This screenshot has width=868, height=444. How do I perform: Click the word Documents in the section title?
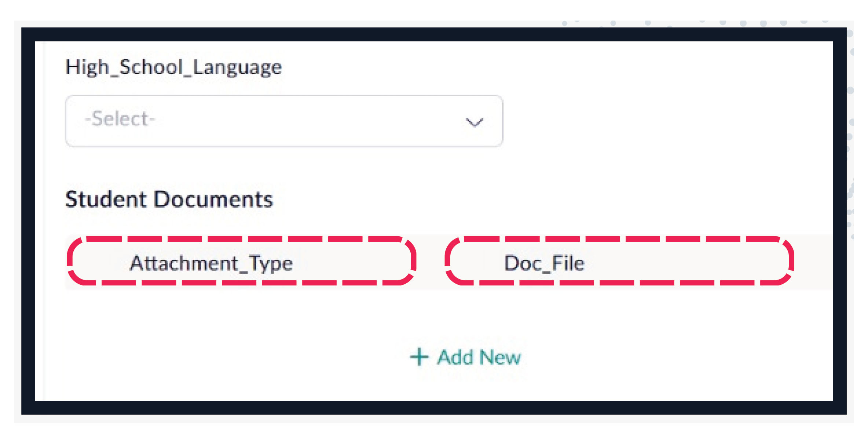[x=213, y=200]
